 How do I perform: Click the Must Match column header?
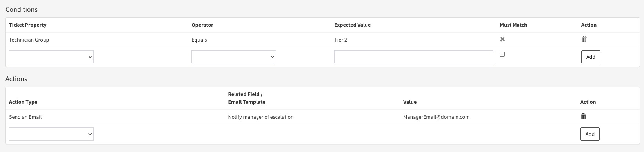point(513,25)
